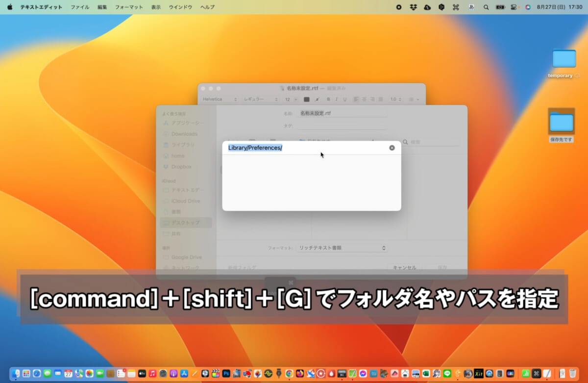Open the 表示 menu

156,7
